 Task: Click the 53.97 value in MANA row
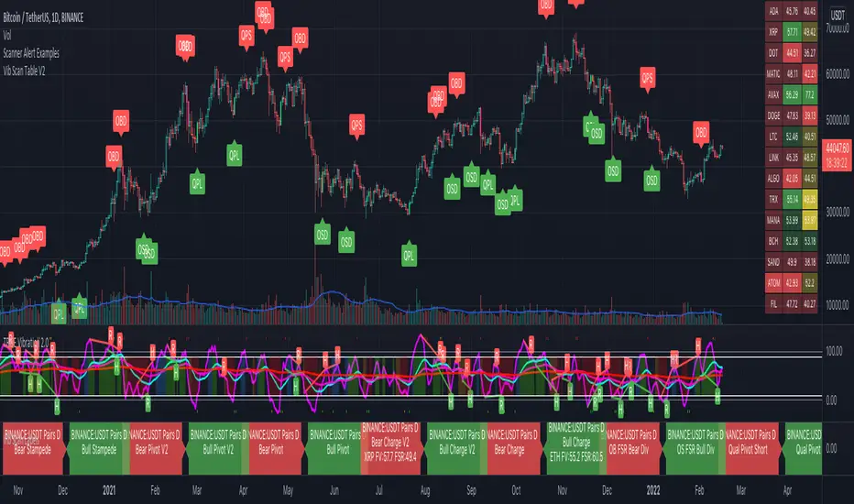click(810, 220)
